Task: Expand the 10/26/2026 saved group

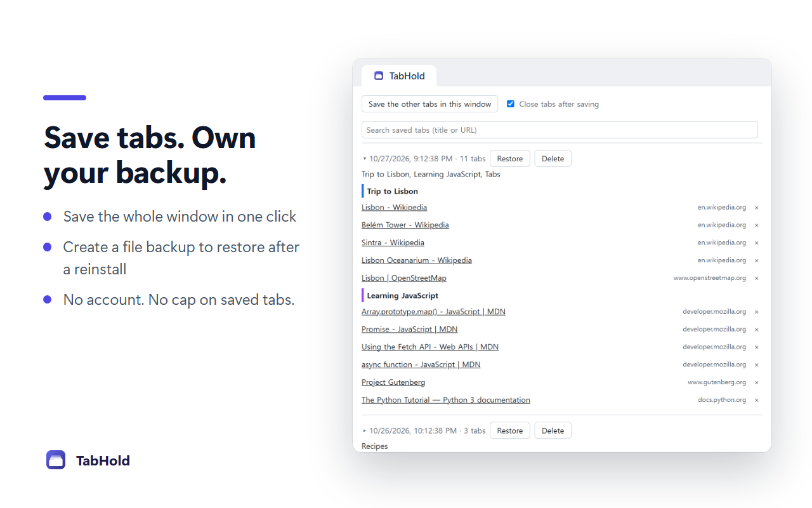Action: pyautogui.click(x=365, y=431)
